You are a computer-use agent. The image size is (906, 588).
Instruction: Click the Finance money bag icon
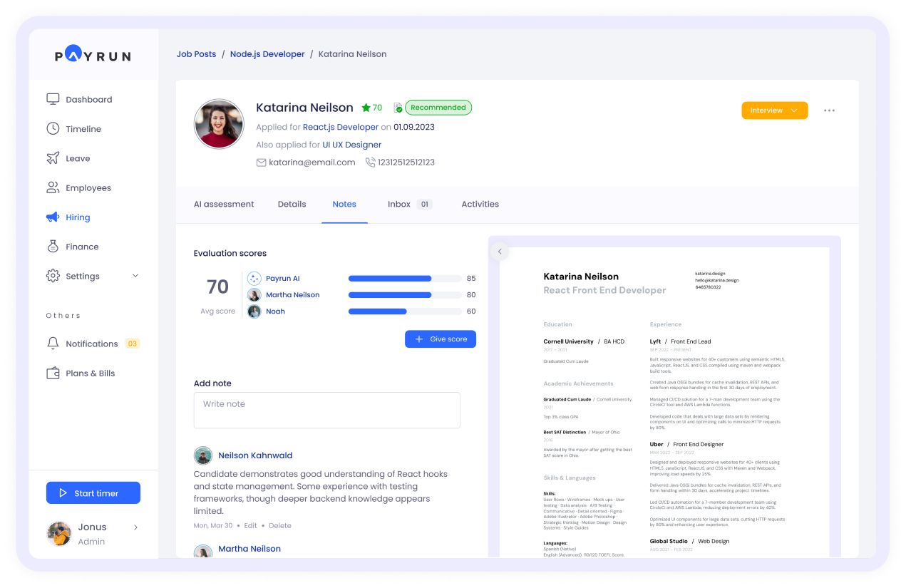click(53, 247)
